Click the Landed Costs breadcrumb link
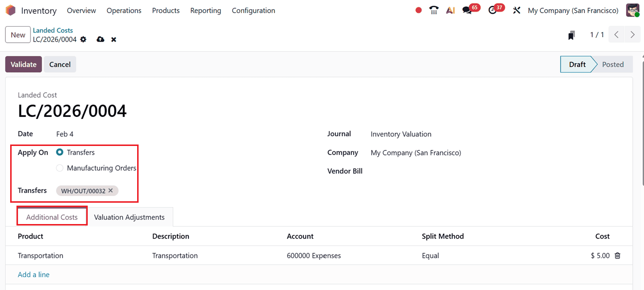Viewport: 644px width, 290px height. [53, 30]
